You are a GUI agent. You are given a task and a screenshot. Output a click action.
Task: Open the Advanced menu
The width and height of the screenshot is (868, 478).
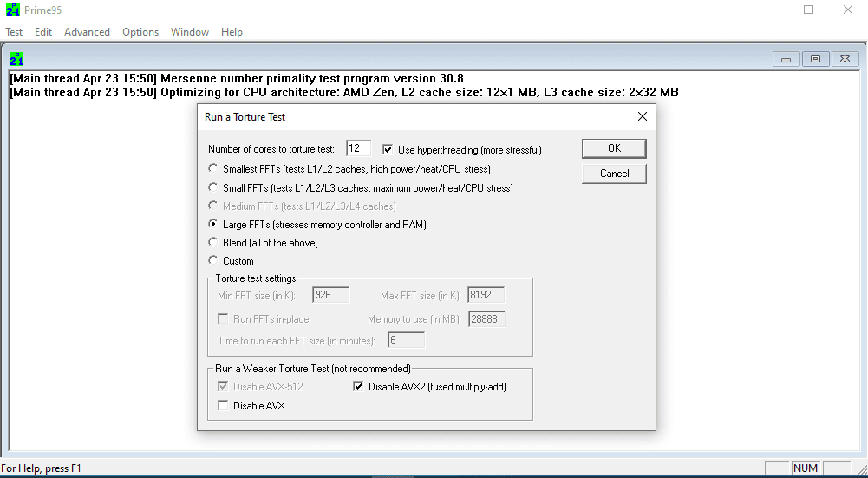87,32
